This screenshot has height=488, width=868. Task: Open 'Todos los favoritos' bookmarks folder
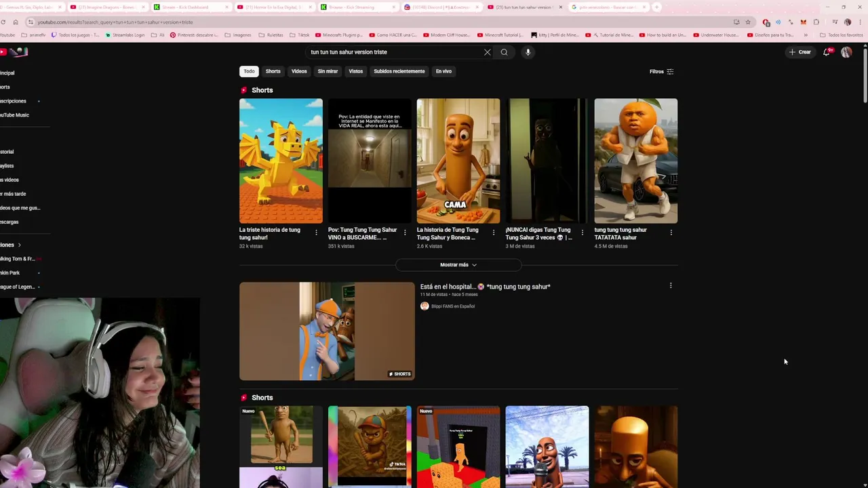[x=842, y=35]
